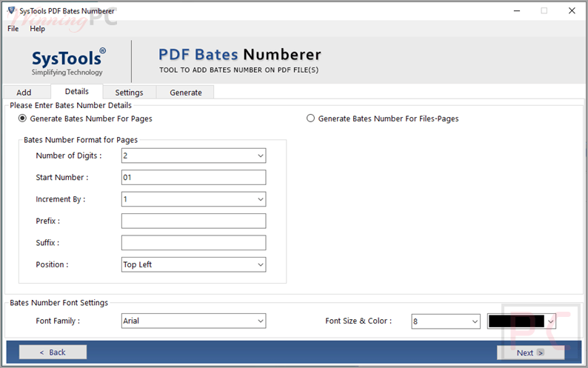Open the File menu
Screen dimensions: 588x368
coord(13,29)
